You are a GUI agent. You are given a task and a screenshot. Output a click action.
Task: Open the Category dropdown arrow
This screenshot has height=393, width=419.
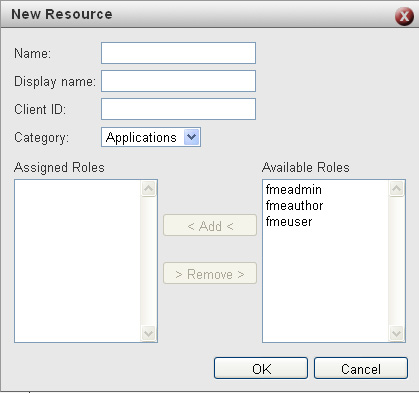[x=192, y=137]
